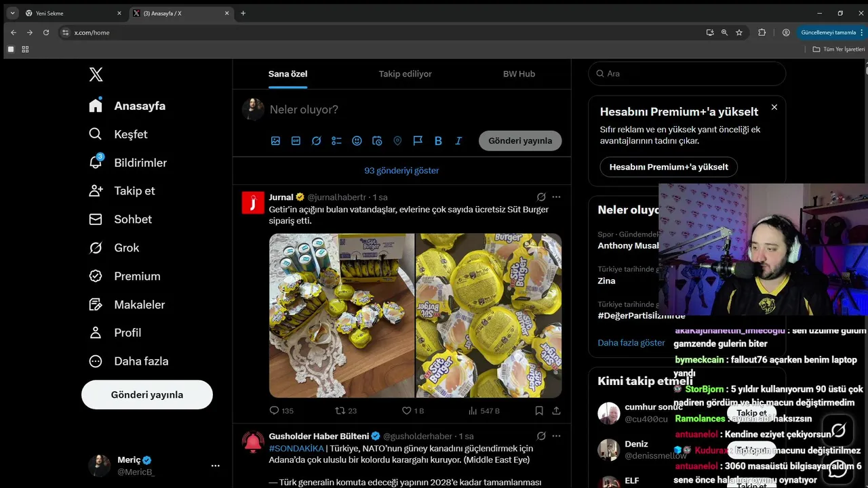The image size is (868, 488).
Task: Reload the page
Action: click(46, 33)
